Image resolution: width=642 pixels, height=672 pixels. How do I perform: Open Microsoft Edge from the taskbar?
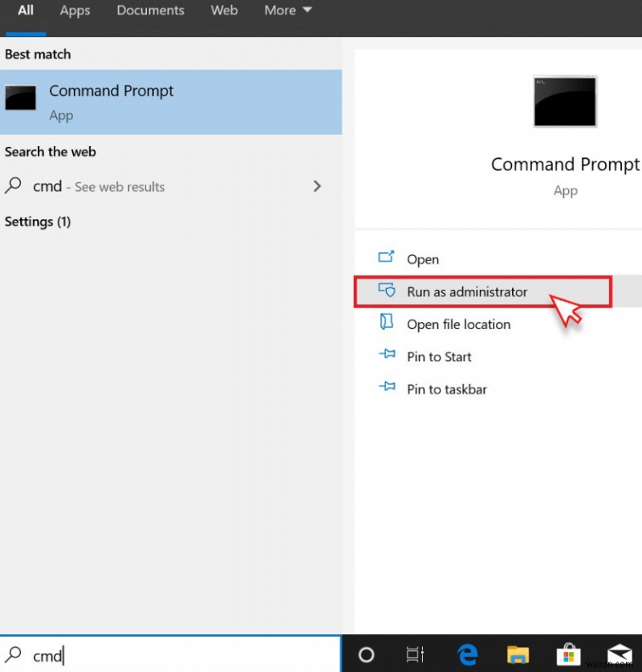(x=468, y=655)
